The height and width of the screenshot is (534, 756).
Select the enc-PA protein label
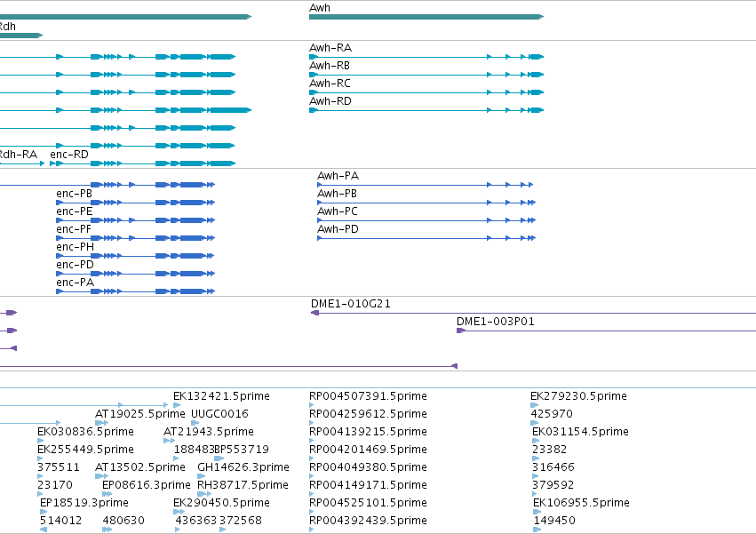76,283
